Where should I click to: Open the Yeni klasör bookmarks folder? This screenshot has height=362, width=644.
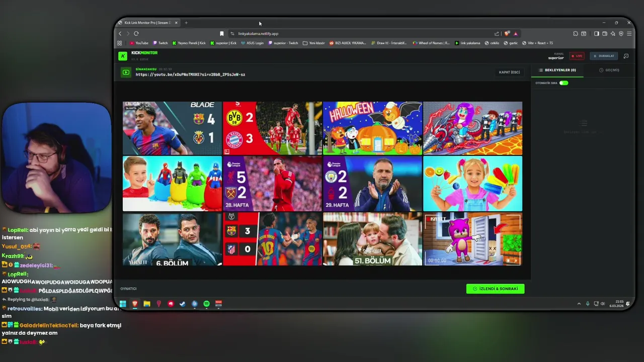[x=314, y=43]
